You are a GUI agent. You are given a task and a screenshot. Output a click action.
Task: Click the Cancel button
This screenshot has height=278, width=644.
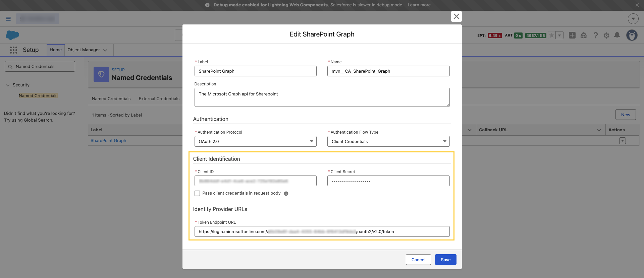(418, 260)
